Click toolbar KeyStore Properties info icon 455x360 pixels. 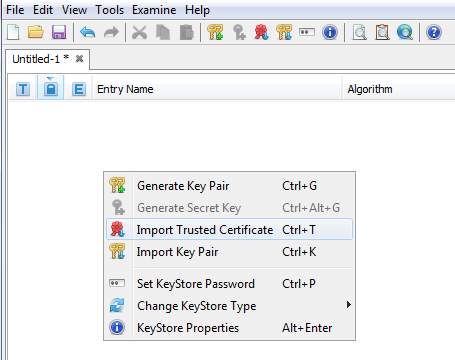[330, 32]
